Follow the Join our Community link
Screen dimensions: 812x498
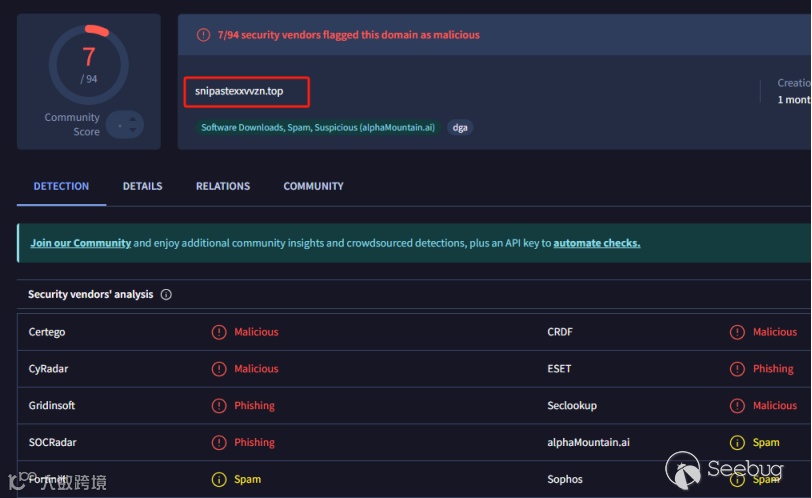click(x=80, y=243)
